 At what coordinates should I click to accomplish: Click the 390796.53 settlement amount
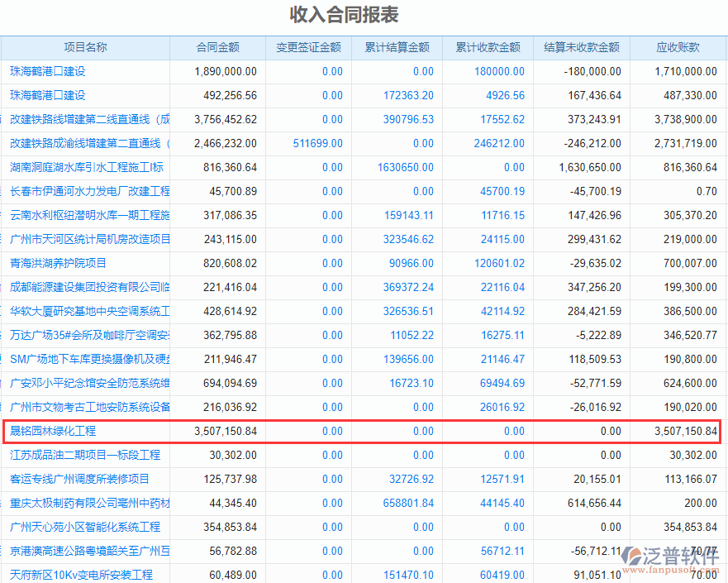click(x=408, y=119)
